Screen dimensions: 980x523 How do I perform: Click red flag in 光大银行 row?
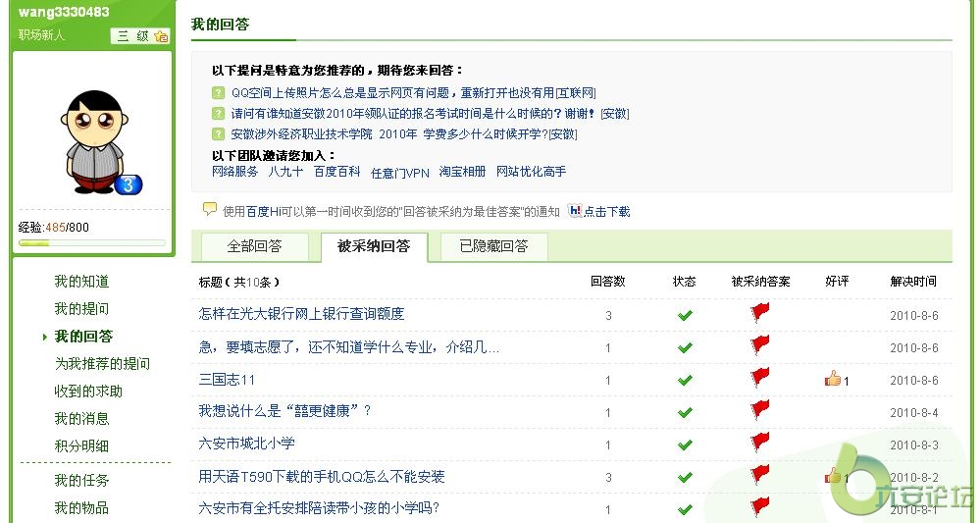click(760, 312)
